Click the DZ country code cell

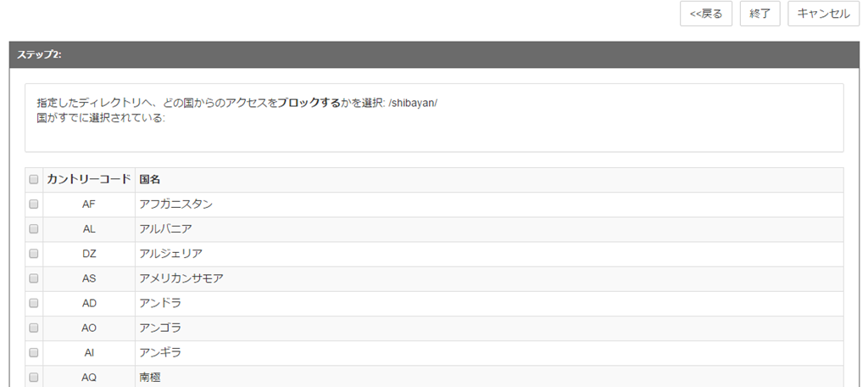click(x=89, y=254)
